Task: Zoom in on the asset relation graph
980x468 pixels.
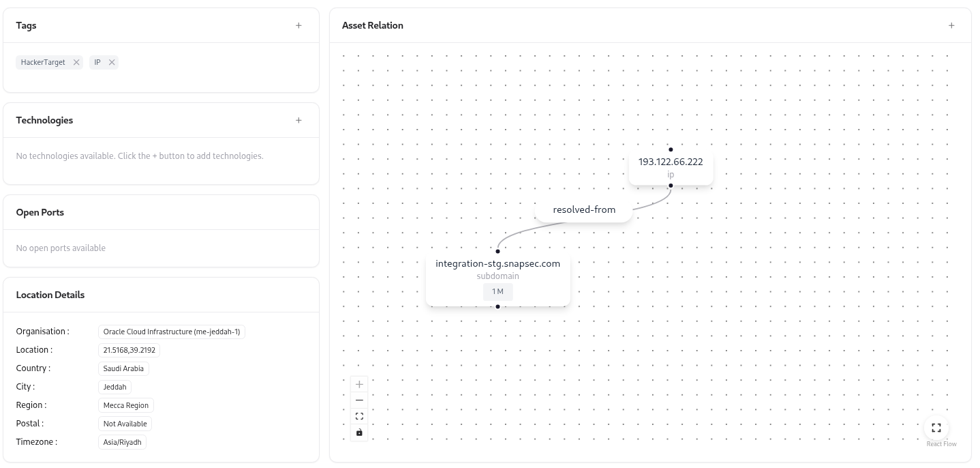Action: (359, 384)
